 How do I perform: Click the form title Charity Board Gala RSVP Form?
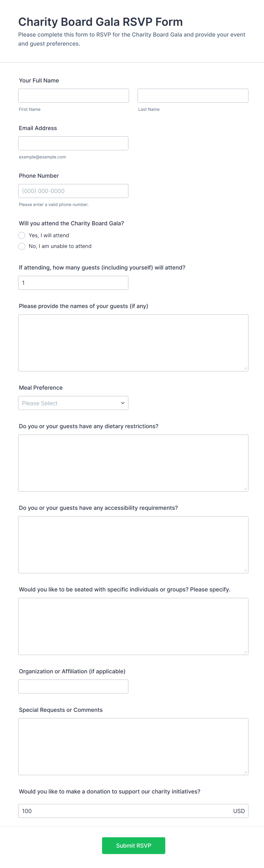coord(100,22)
